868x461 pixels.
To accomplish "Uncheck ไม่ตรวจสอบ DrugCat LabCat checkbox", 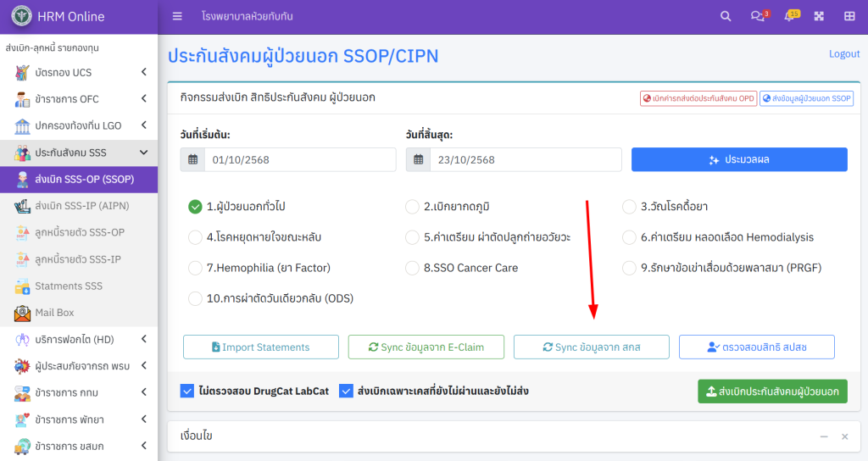I will point(187,391).
